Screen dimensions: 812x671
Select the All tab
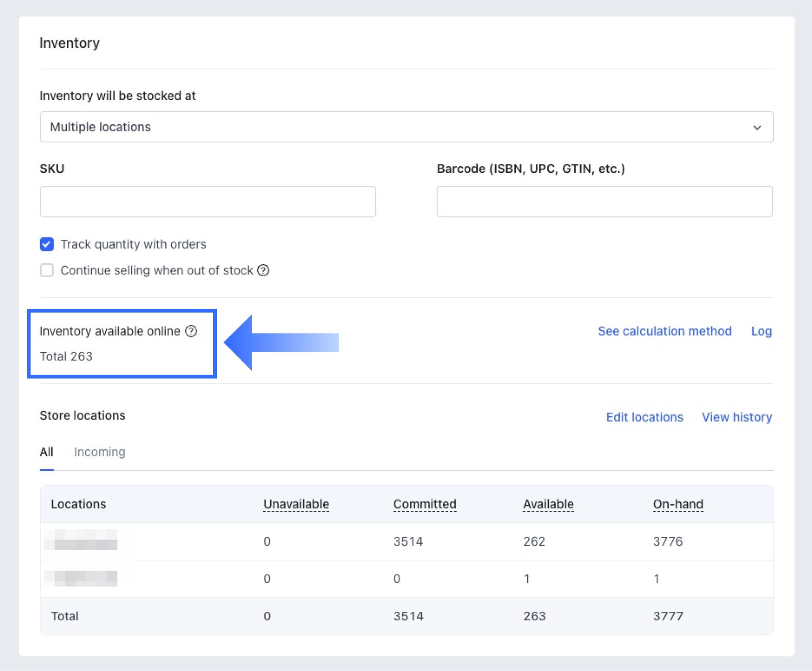point(46,452)
